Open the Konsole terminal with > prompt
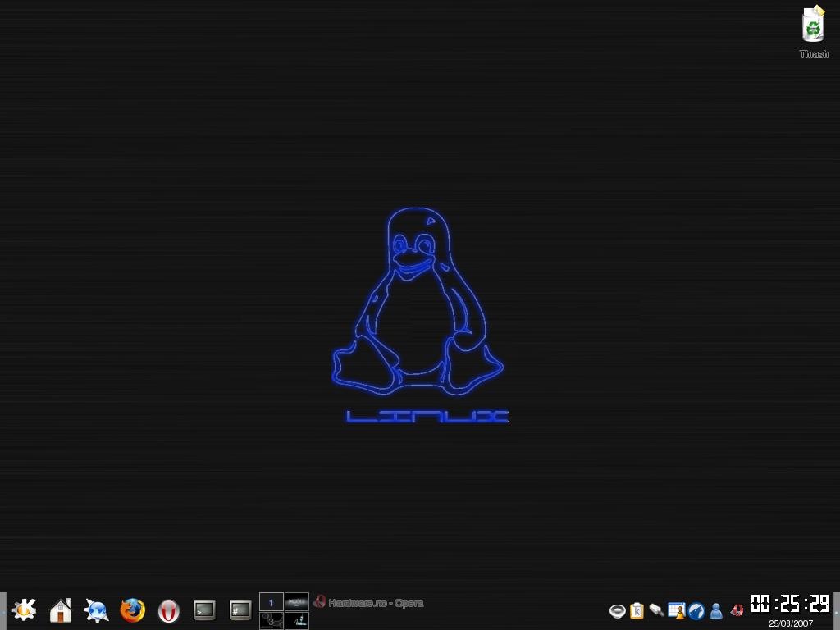 pyautogui.click(x=204, y=610)
